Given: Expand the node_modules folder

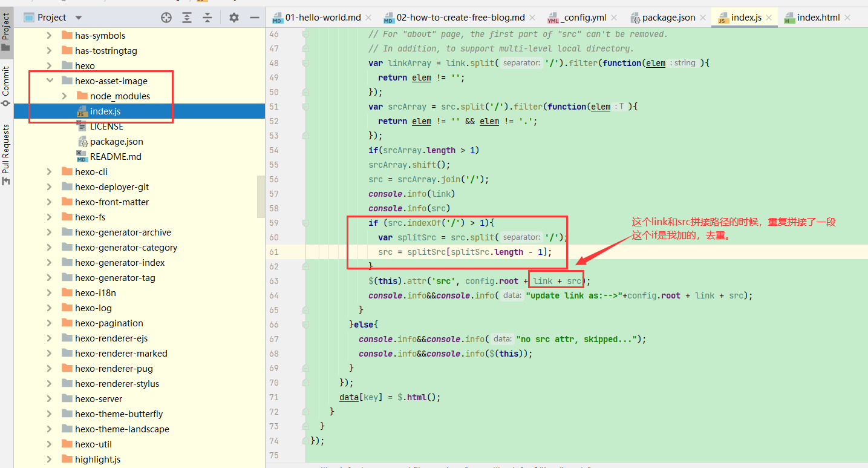Looking at the screenshot, I should (x=65, y=96).
